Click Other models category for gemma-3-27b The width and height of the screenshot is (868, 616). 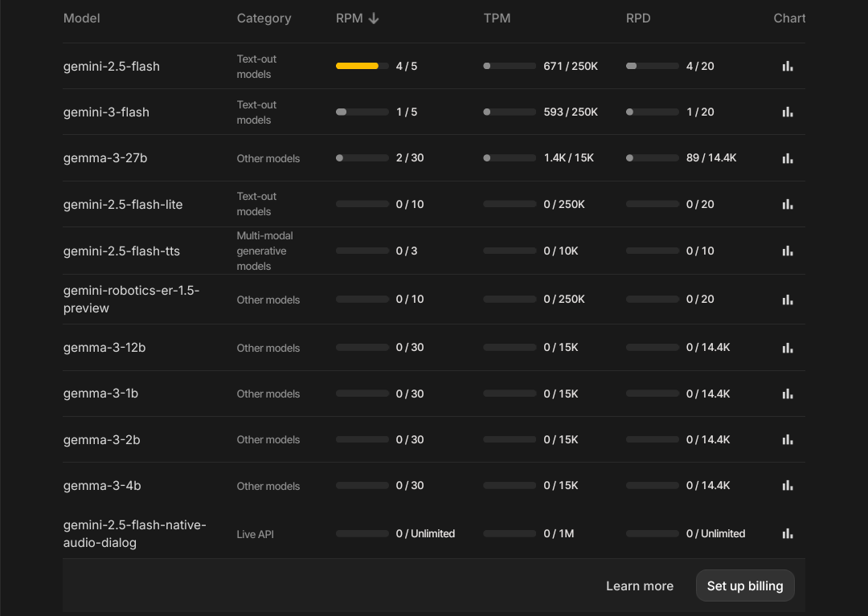click(268, 159)
